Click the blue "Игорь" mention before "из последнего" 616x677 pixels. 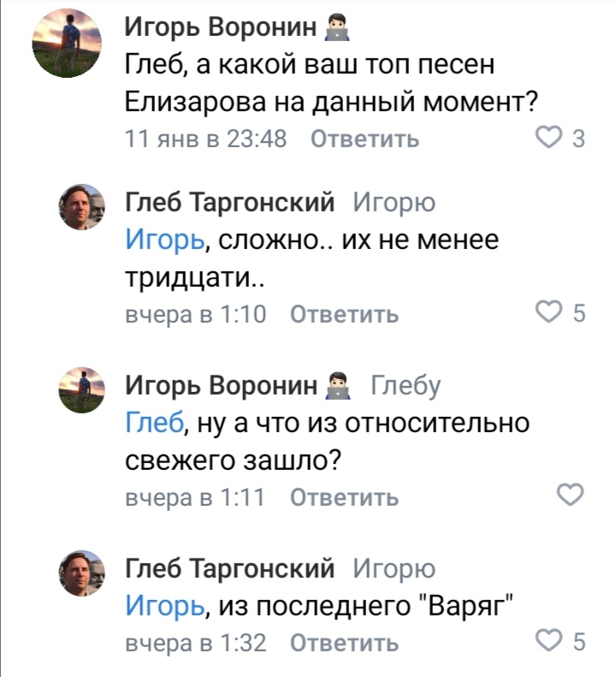point(164,606)
